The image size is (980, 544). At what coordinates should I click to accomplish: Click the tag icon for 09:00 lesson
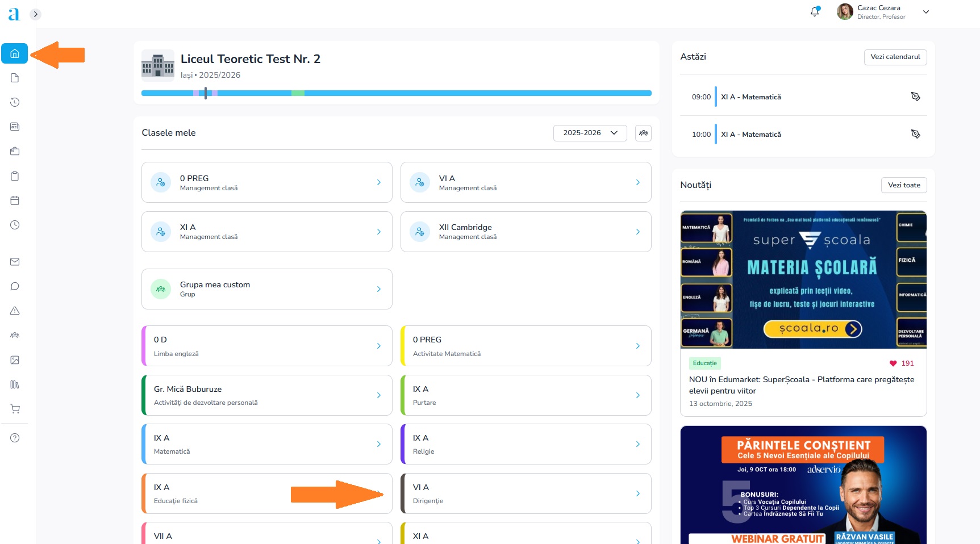click(915, 97)
